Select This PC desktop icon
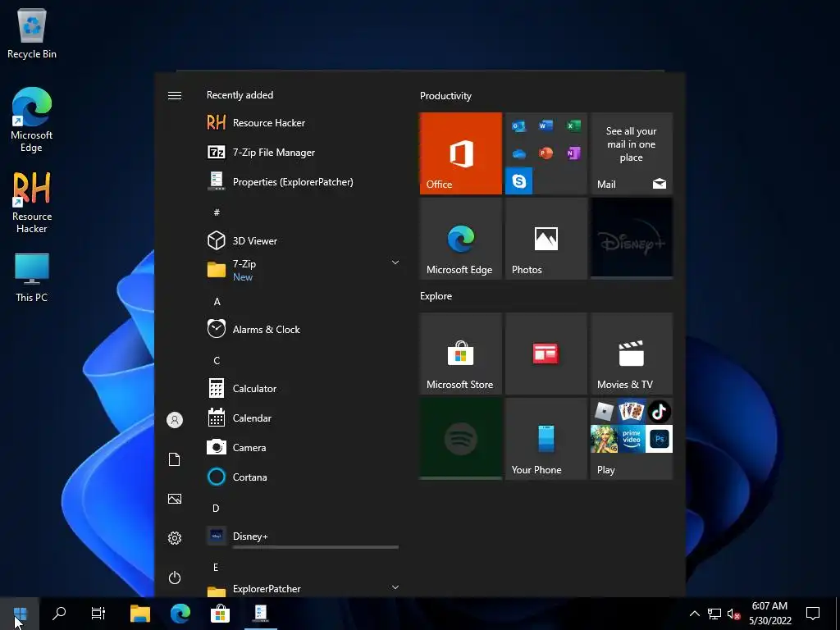Screen dimensions: 840x630 pos(32,278)
